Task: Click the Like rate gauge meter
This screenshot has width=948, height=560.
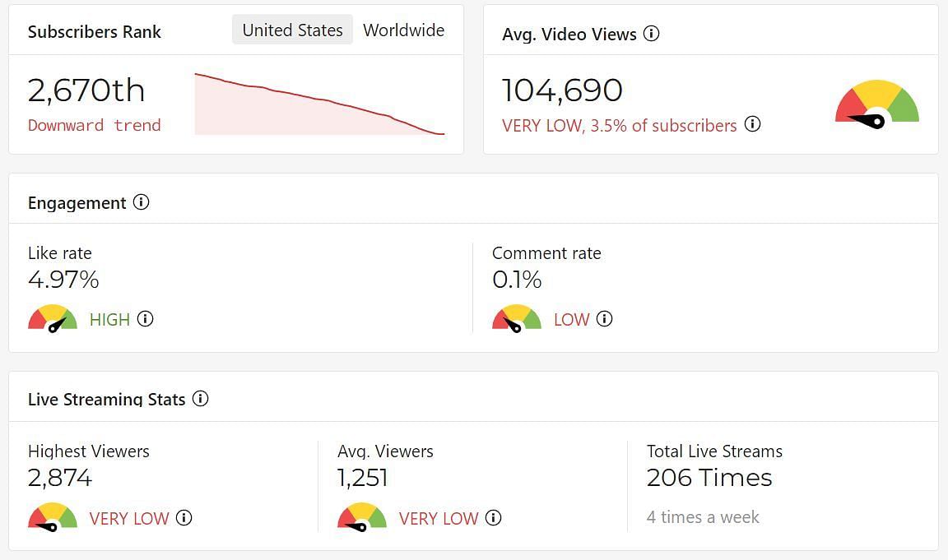Action: tap(53, 318)
